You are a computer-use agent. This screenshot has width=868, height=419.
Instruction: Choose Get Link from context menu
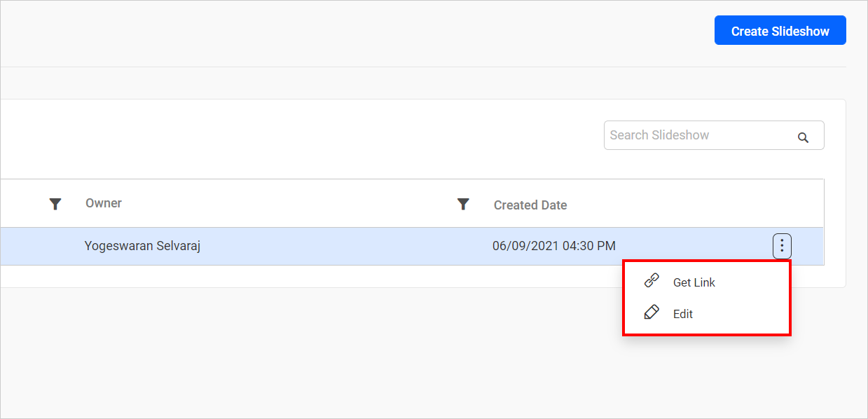694,282
